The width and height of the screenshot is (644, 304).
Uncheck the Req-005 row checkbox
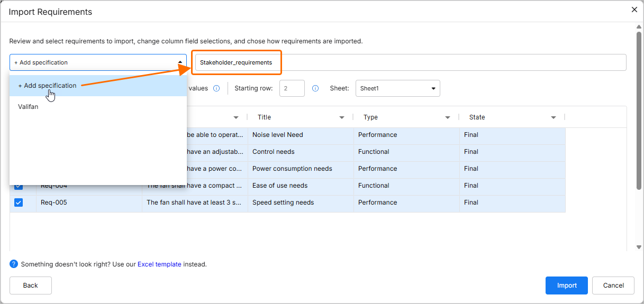[x=19, y=202]
